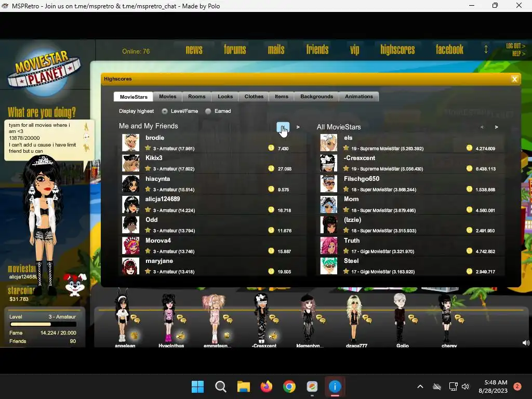Click the LOG OUT link
The image size is (532, 399).
tap(515, 46)
